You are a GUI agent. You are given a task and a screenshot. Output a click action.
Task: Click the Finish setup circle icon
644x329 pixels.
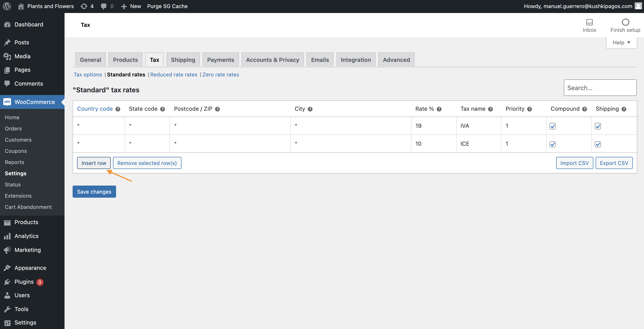coord(625,22)
